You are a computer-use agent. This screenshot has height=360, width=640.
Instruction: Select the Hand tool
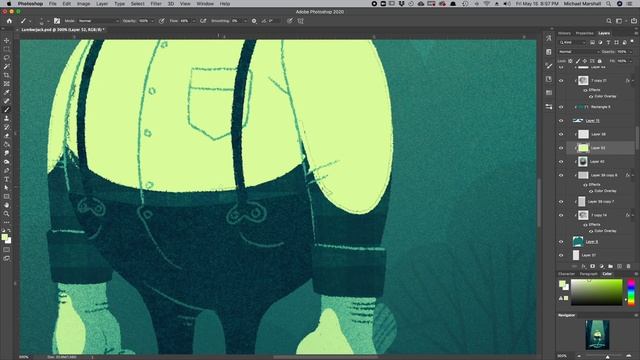7,205
